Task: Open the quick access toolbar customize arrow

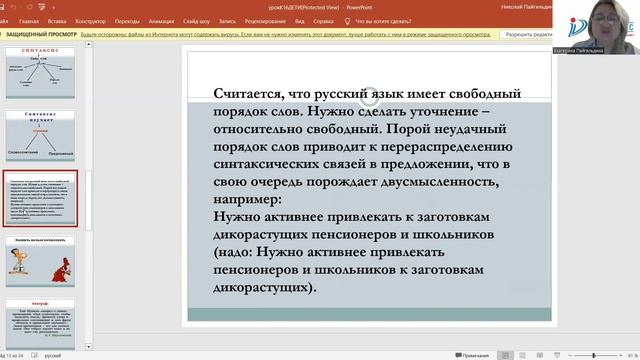Action: tap(53, 8)
